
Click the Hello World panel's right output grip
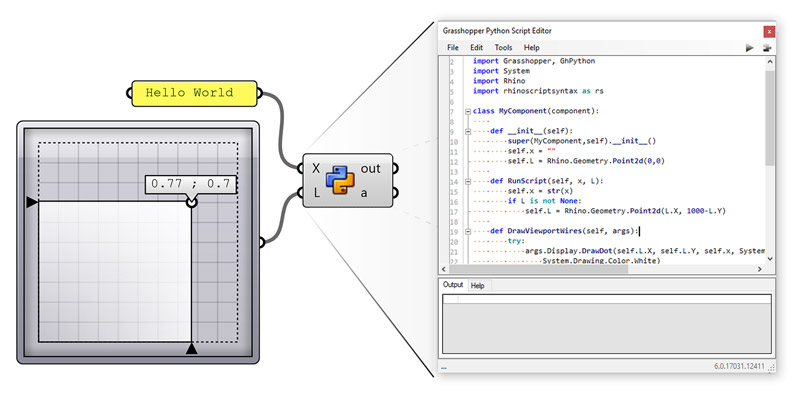(x=261, y=93)
